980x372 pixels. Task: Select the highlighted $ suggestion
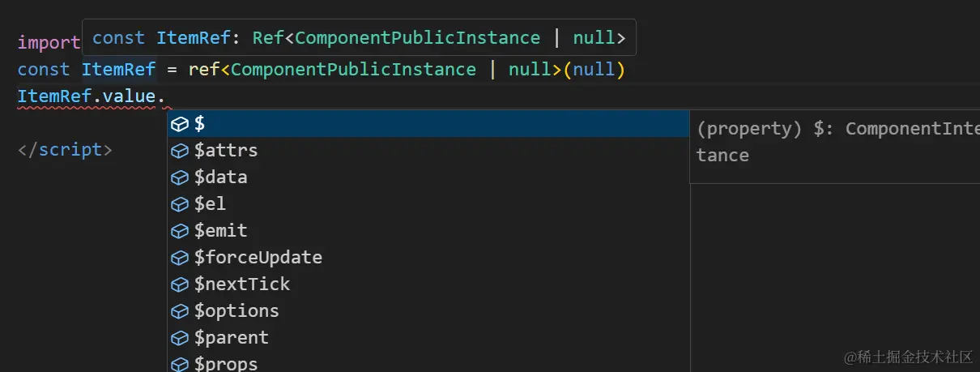click(428, 124)
